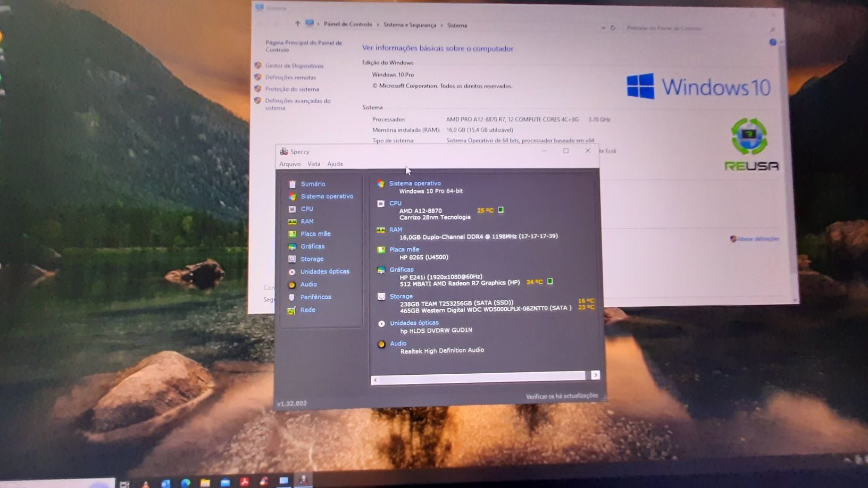868x488 pixels.
Task: Click the RAM heading in summary panel
Action: (395, 230)
